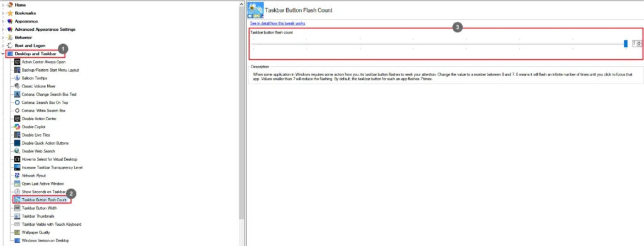The height and width of the screenshot is (246, 644).
Task: Click the Action Center Always Open icon
Action: point(17,62)
